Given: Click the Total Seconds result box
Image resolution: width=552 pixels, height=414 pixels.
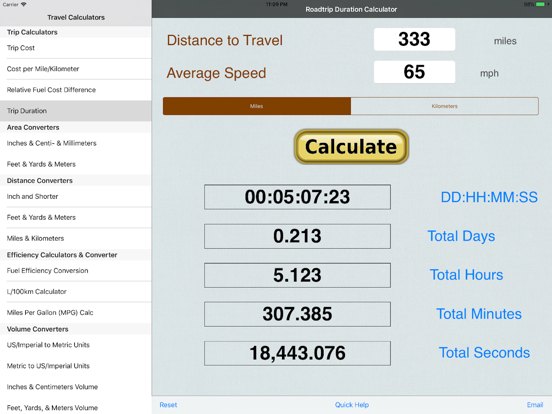Looking at the screenshot, I should pos(297,353).
